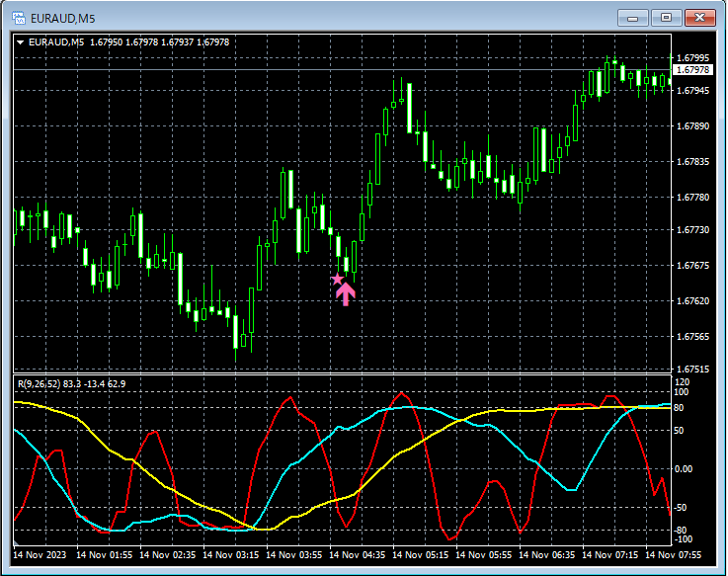
Task: Click the 14 Nov 07:55 time label
Action: 674,554
